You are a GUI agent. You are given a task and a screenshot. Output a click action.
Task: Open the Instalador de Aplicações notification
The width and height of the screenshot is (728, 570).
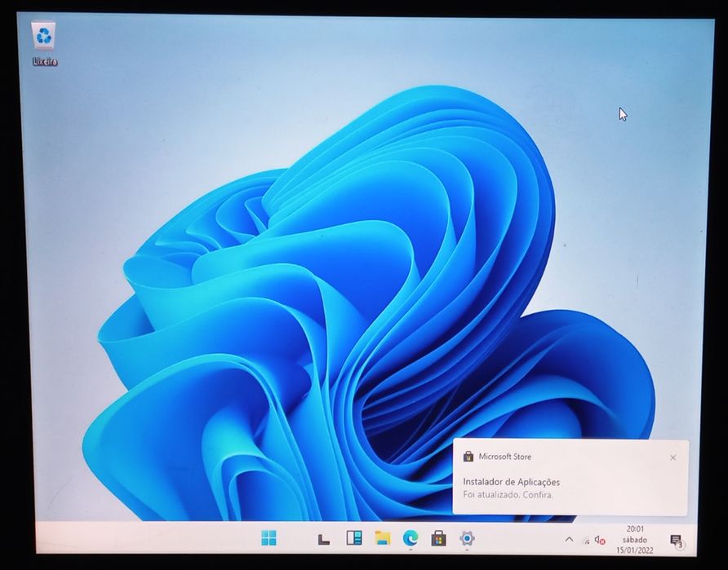click(x=570, y=477)
